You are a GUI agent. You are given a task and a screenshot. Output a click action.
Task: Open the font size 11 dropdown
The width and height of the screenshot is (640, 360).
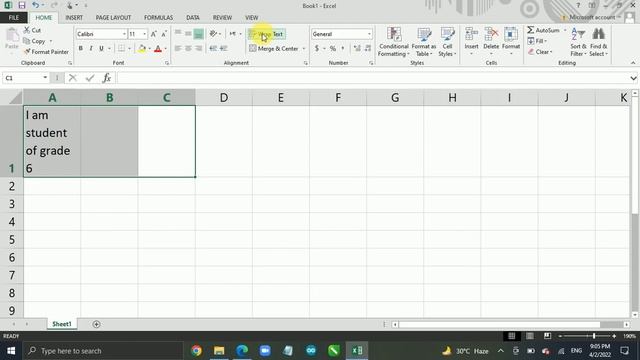[144, 34]
